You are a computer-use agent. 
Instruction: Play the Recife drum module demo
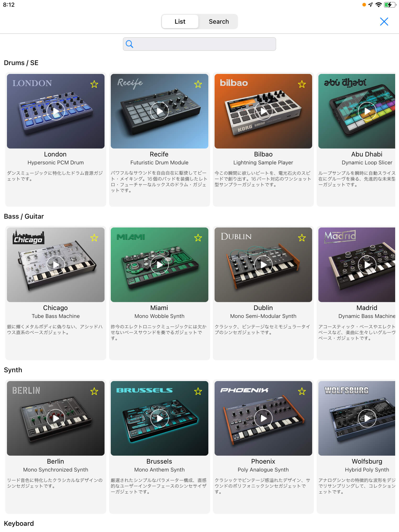click(160, 111)
